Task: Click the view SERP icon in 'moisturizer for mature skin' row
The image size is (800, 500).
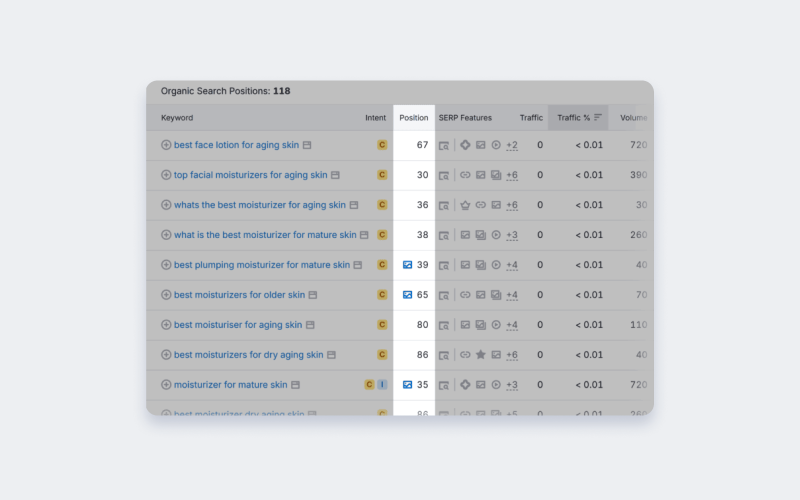Action: (444, 385)
